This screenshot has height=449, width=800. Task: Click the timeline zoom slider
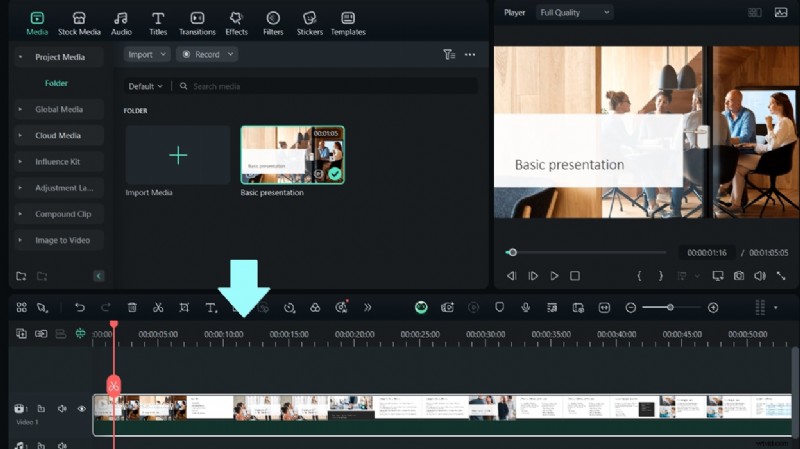click(x=671, y=307)
